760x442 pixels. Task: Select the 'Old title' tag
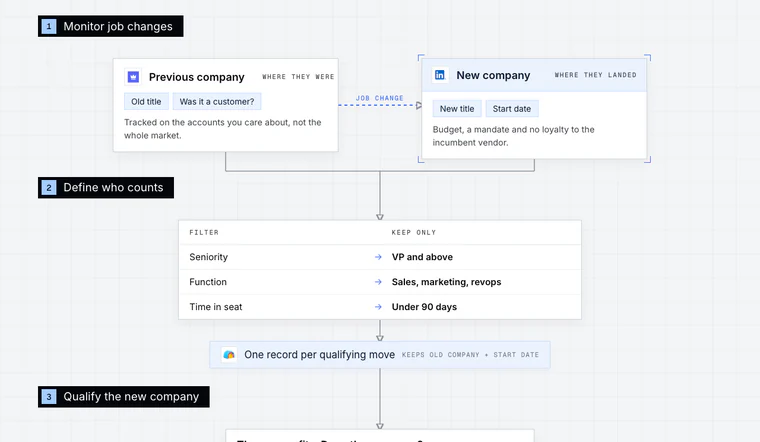coord(146,102)
